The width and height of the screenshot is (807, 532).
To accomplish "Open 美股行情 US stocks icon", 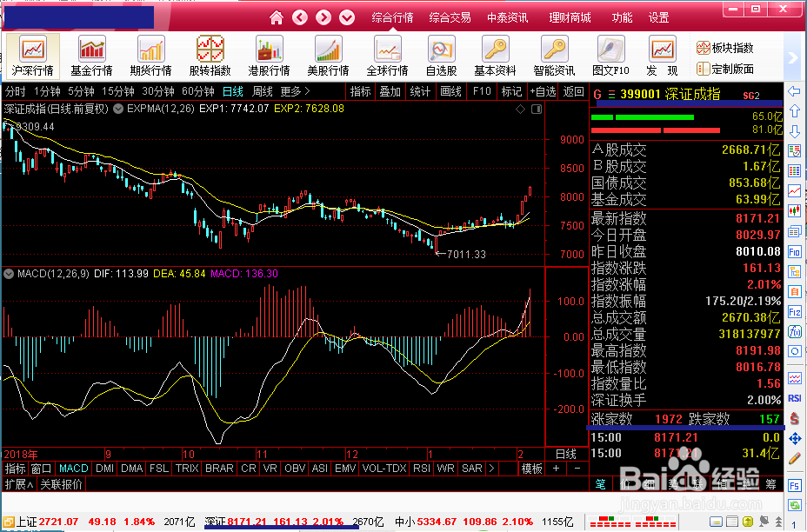I will [329, 56].
